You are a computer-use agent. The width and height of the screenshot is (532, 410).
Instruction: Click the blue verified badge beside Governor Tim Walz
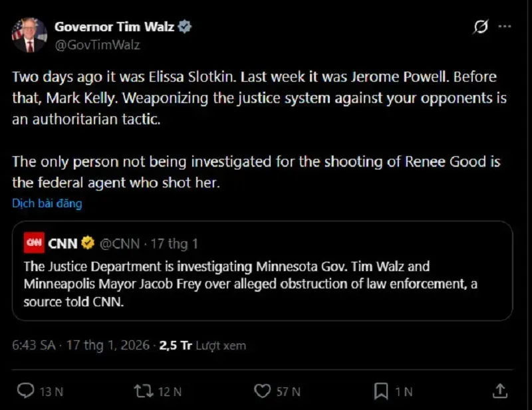click(186, 27)
